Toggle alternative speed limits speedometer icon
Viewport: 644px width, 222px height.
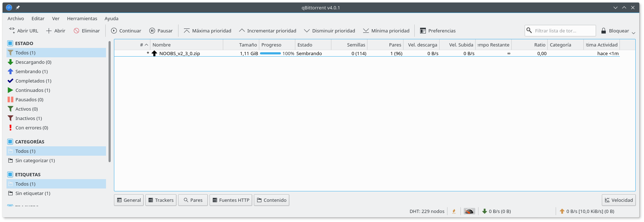[469, 211]
